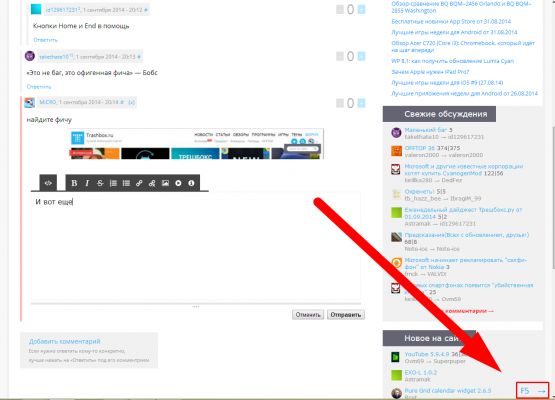Insert link via editor toolbar
The height and width of the screenshot is (400, 555).
tap(139, 183)
